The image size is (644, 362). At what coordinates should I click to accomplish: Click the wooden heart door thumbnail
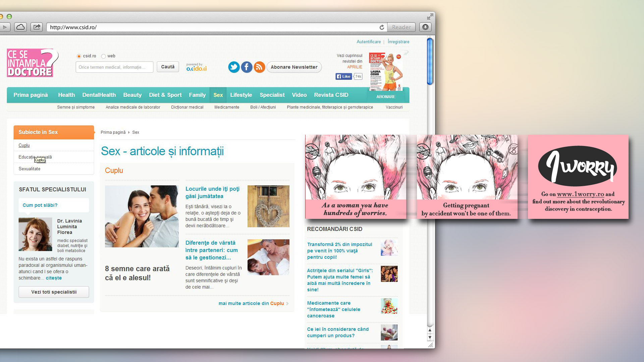[x=268, y=206]
